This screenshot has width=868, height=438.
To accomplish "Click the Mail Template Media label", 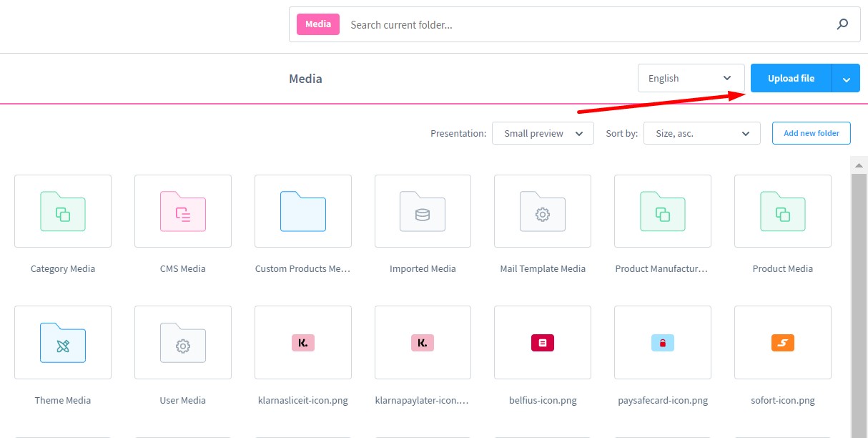I will point(543,269).
